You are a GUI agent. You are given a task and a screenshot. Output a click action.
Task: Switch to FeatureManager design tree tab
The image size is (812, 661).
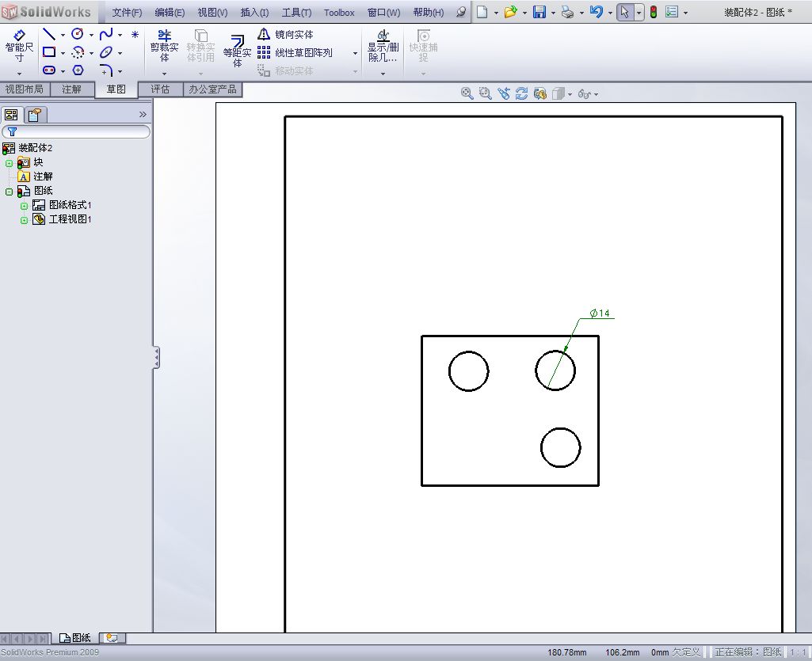[x=11, y=115]
